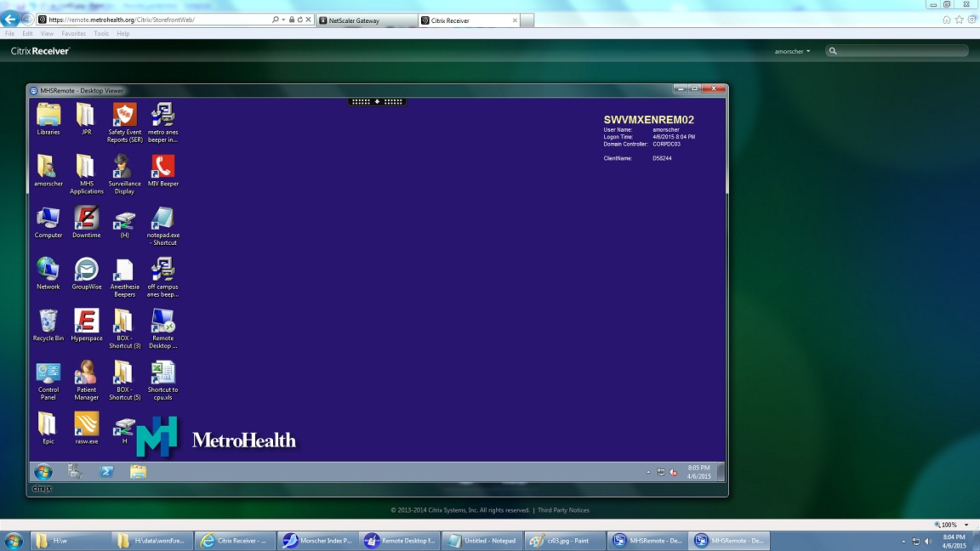The image size is (980, 551).
Task: Open the Tools menu in browser
Action: (101, 34)
